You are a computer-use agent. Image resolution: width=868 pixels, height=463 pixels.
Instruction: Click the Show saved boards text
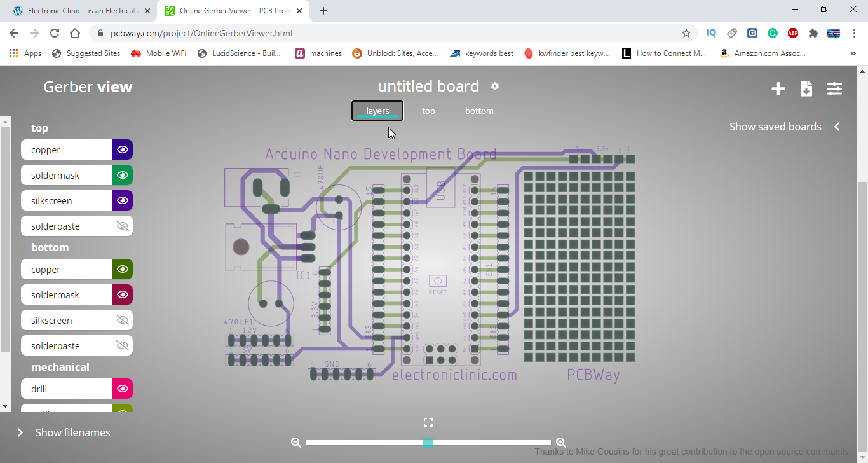pyautogui.click(x=775, y=127)
